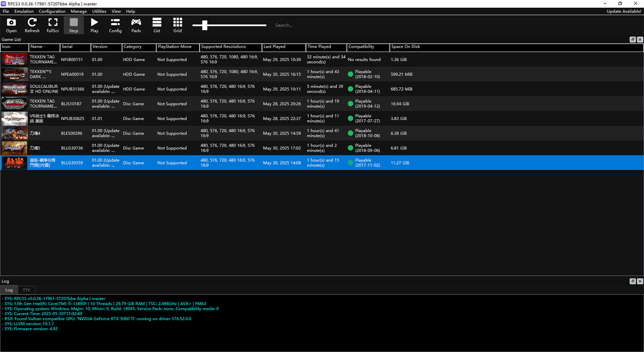
Task: Click the PlayStation Move column header
Action: tap(178, 47)
